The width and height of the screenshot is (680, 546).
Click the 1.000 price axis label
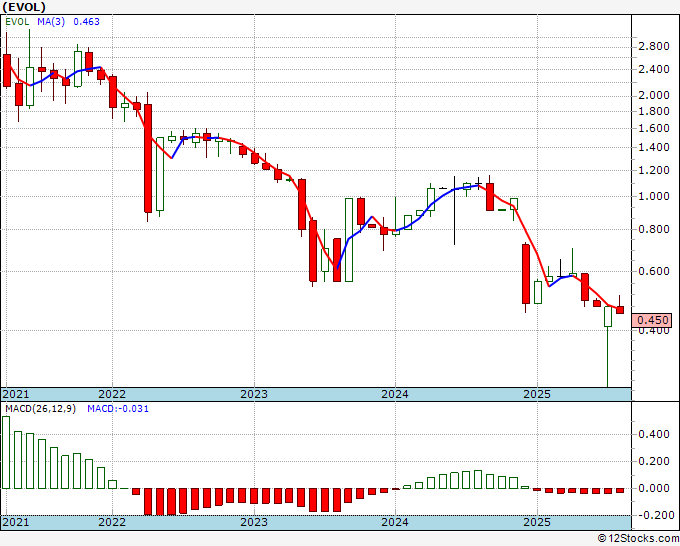pos(654,196)
